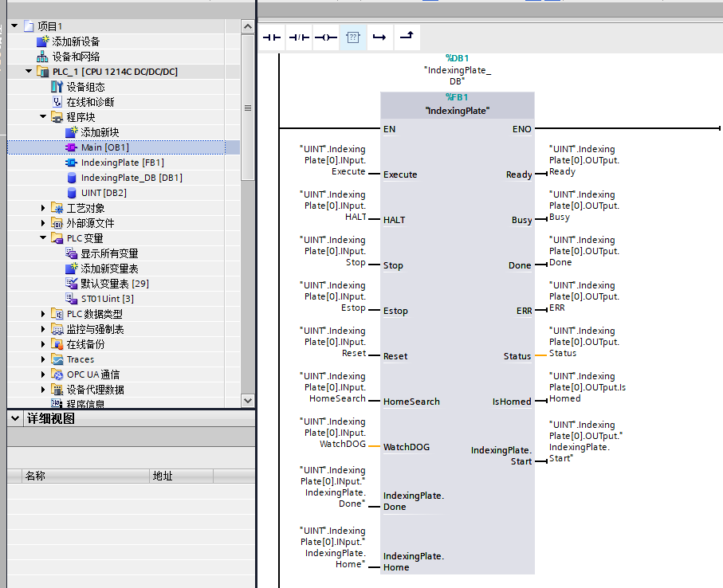Open Devices and networks via its icon
The image size is (723, 588).
tap(42, 57)
